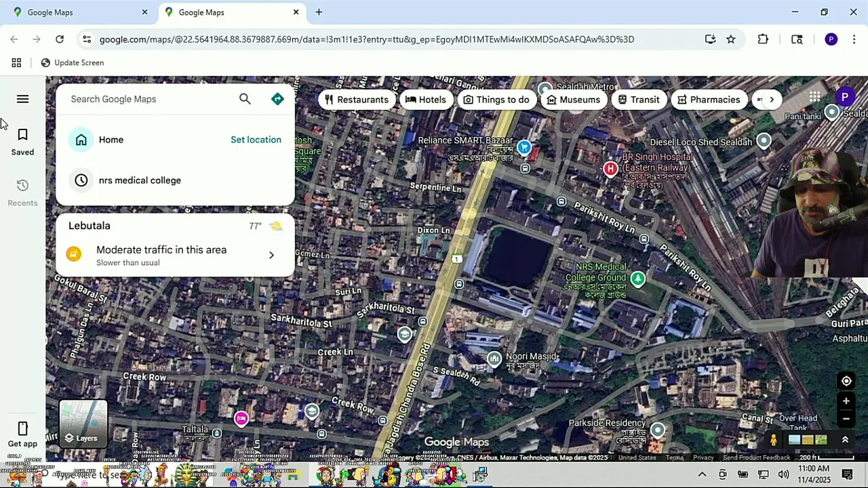
Task: Open the Google Maps hamburger menu
Action: pos(22,100)
